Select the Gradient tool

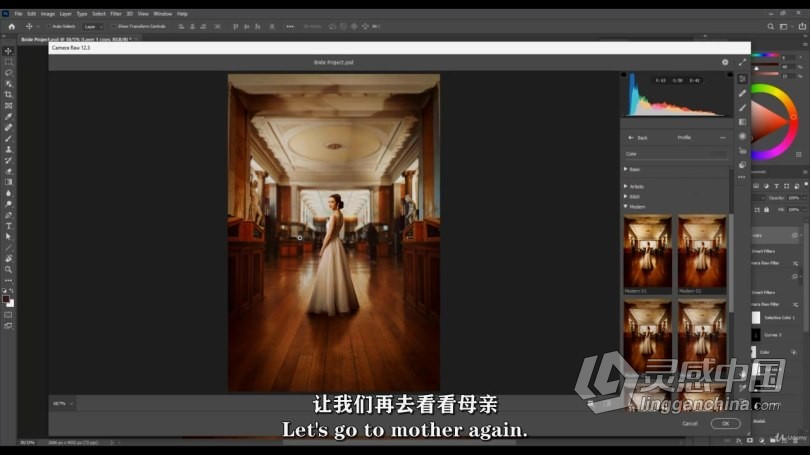[x=8, y=182]
